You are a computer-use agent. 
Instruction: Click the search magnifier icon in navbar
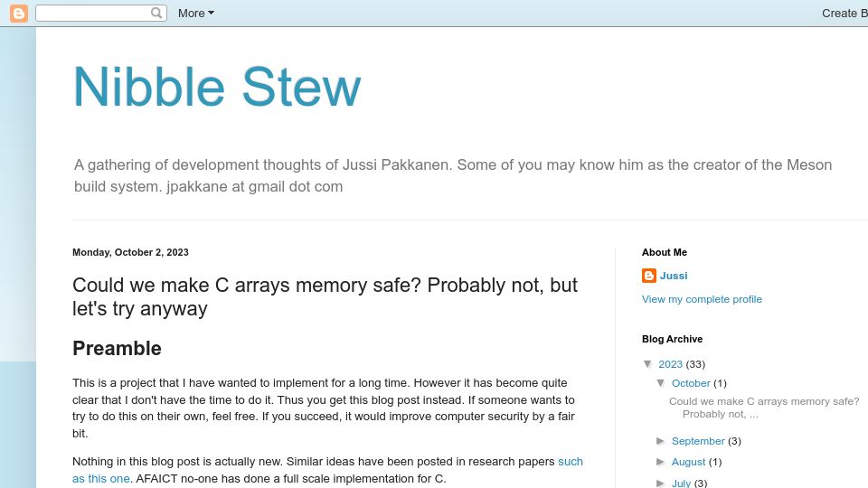[156, 13]
